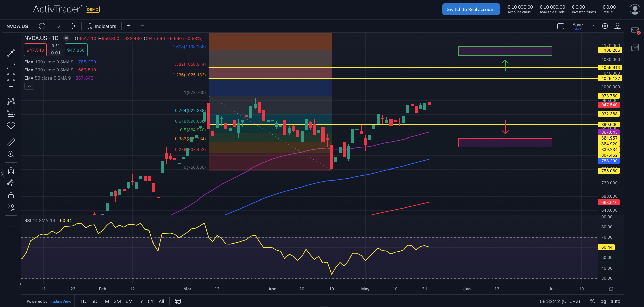Screen dimensions: 644x307
Task: Open chart settings gear icon
Action: click(605, 26)
